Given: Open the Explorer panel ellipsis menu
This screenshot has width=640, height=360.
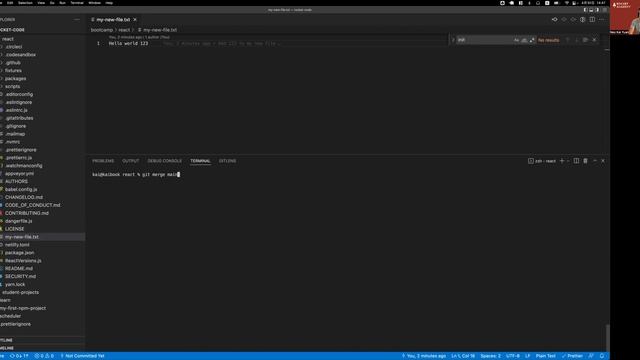Looking at the screenshot, I should [x=77, y=20].
